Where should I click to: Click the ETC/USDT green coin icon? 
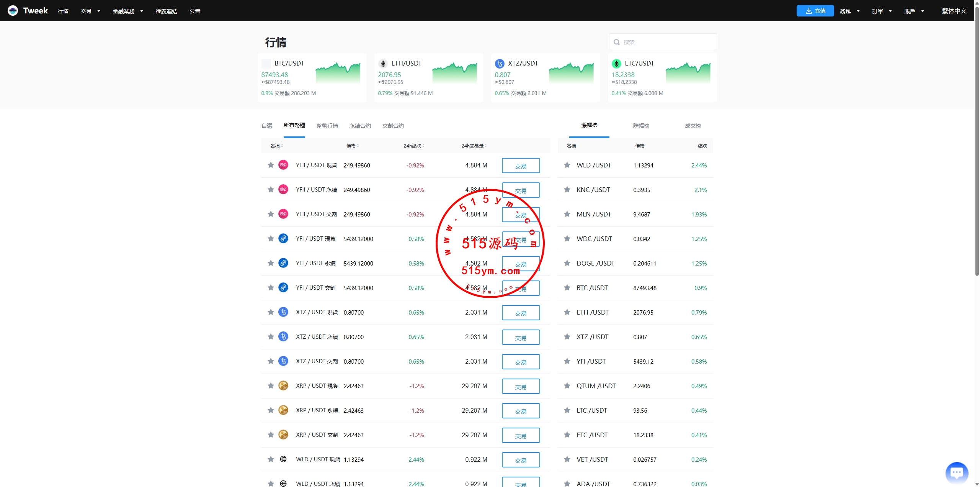tap(616, 64)
